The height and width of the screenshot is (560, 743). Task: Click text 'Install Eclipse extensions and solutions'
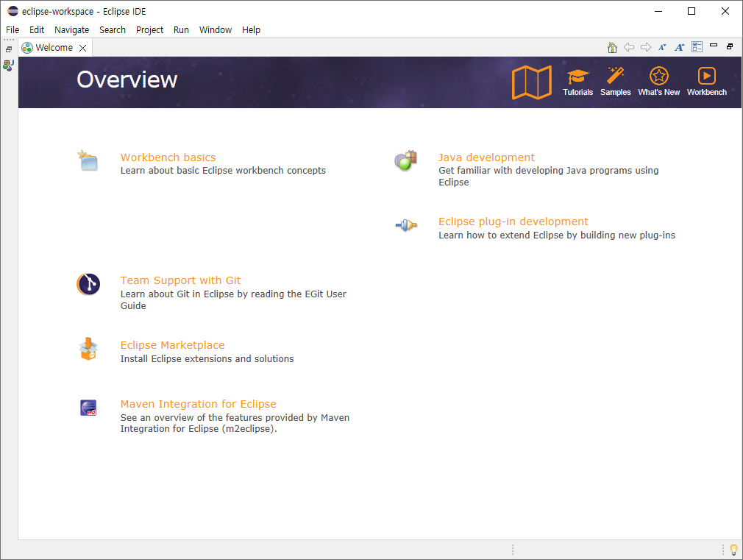[207, 359]
